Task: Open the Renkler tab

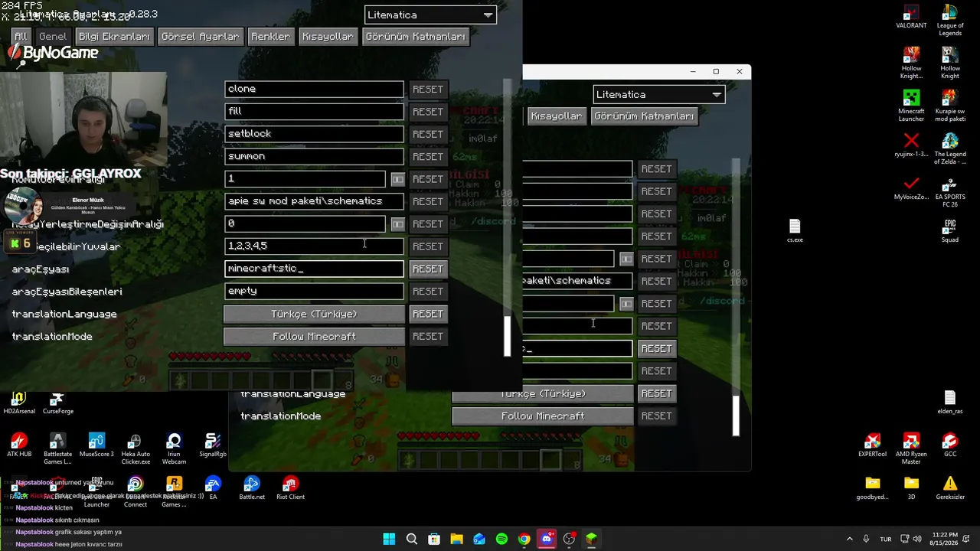Action: (x=270, y=37)
